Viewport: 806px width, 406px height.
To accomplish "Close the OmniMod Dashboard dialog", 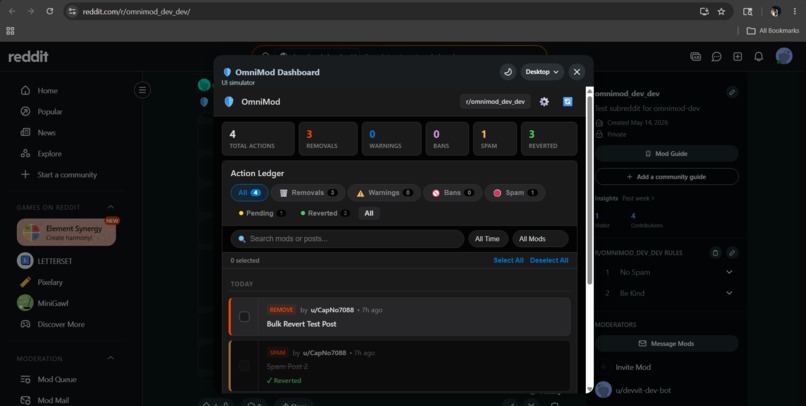I will [x=577, y=72].
